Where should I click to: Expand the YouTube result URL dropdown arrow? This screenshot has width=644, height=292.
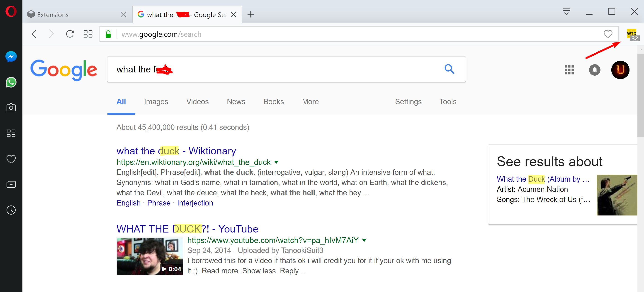[364, 240]
